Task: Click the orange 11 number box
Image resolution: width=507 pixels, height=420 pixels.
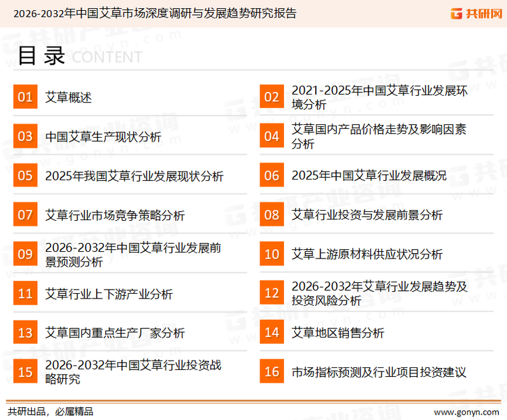Action: (25, 293)
